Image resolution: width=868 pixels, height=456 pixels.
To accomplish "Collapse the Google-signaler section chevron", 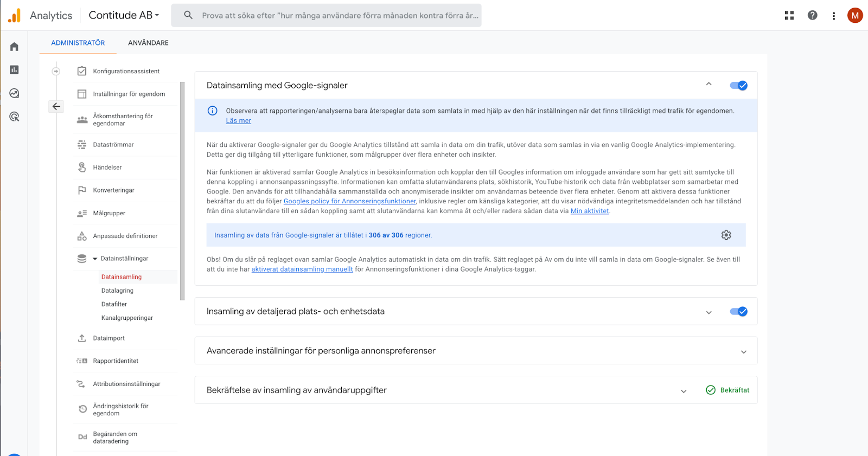I will click(x=709, y=84).
